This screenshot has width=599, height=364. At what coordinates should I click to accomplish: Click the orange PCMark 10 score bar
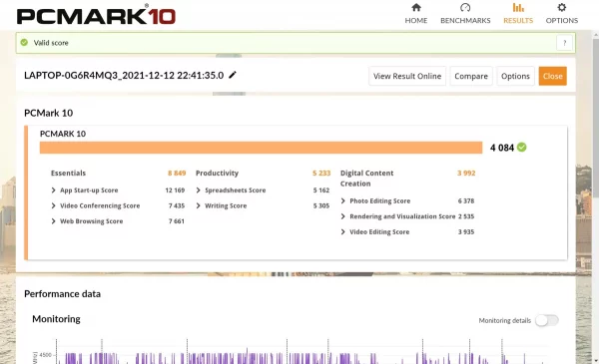[261, 148]
